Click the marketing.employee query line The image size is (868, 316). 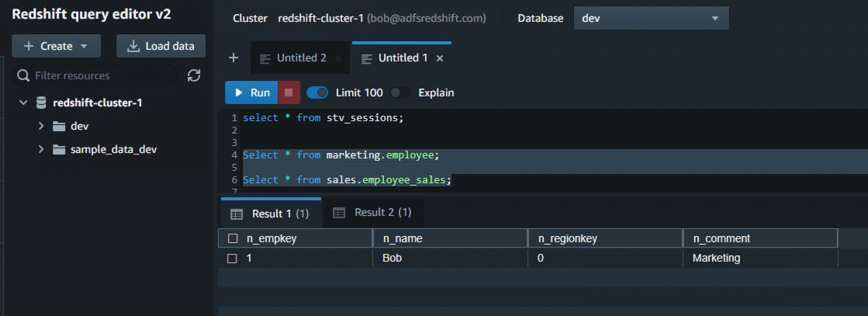pos(341,155)
